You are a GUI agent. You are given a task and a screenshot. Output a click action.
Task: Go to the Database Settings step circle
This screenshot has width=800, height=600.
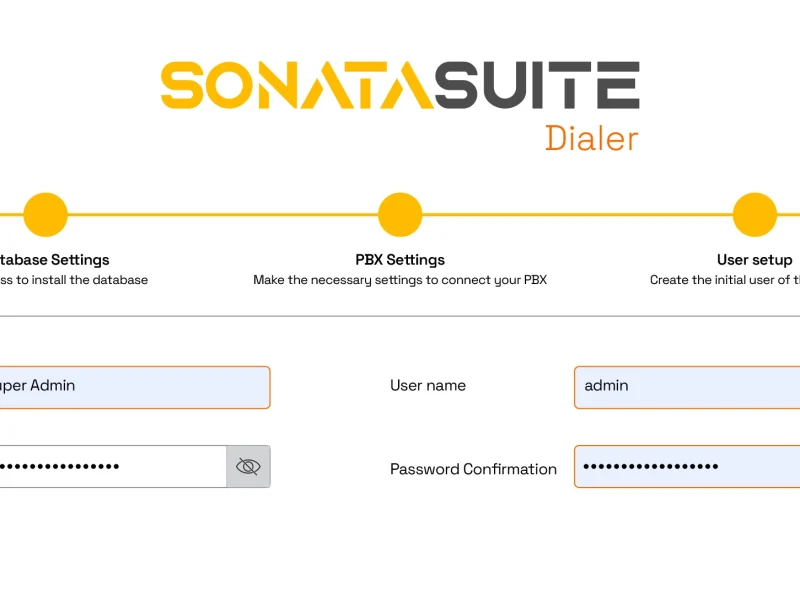point(45,215)
